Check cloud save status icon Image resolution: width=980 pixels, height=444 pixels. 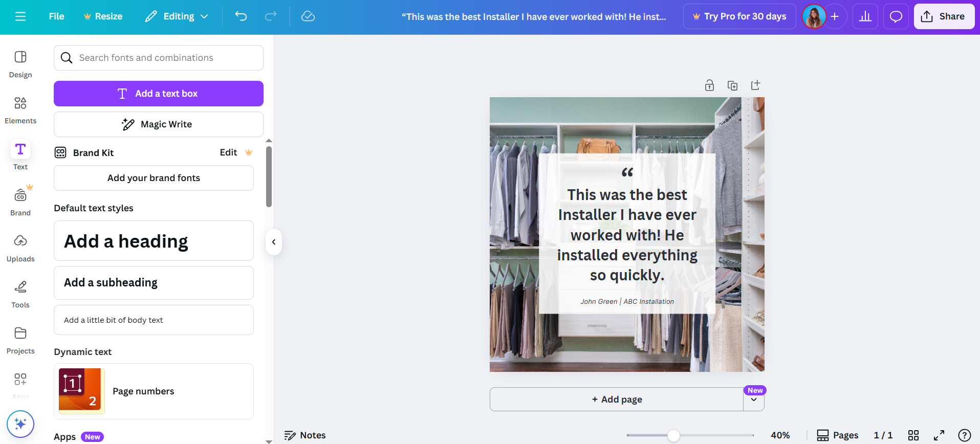tap(308, 16)
